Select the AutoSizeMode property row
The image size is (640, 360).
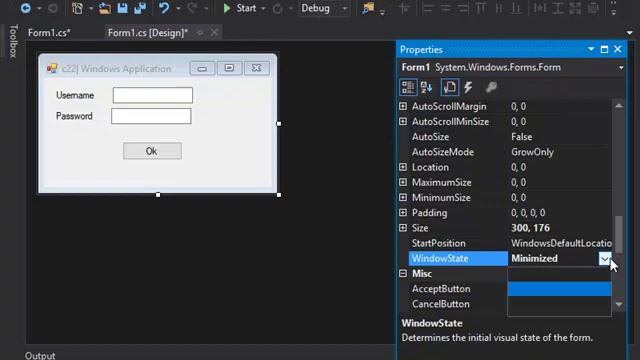point(510,152)
